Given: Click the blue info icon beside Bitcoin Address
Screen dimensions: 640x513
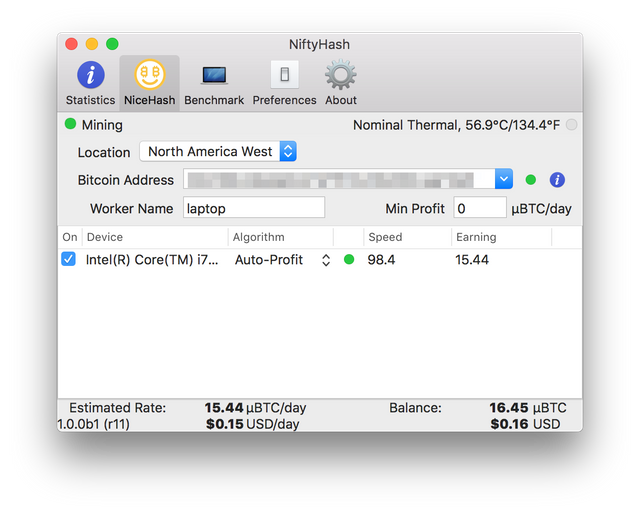Looking at the screenshot, I should coord(557,180).
